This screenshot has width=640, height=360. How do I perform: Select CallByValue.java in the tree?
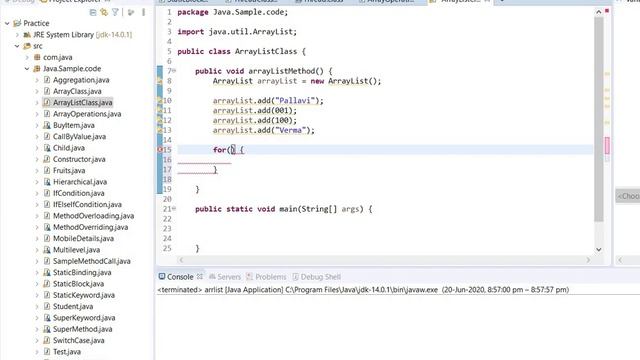(79, 137)
